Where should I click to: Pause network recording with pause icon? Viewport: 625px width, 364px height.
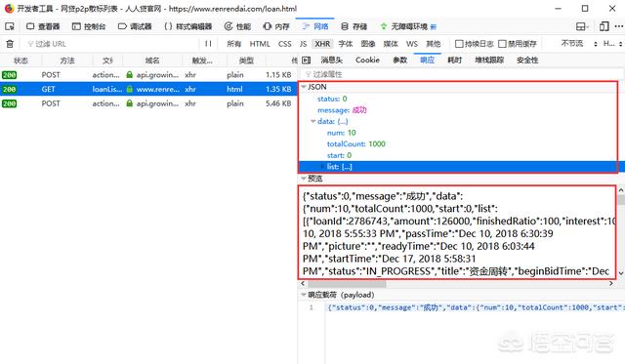pyautogui.click(x=208, y=44)
